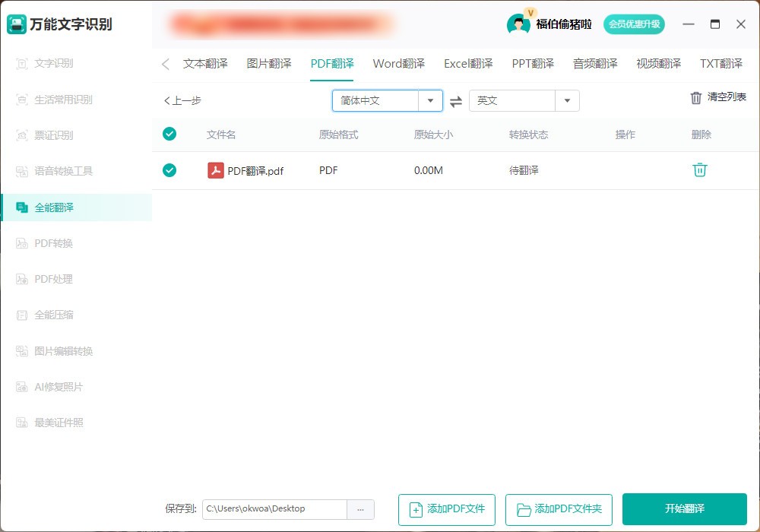Click the 开始翻译 button
Image resolution: width=760 pixels, height=532 pixels.
684,509
